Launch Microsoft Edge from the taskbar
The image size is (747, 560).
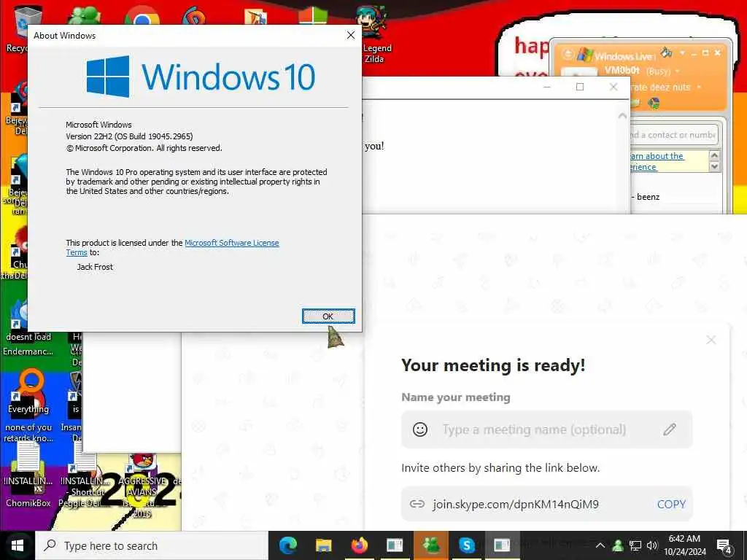(x=287, y=545)
